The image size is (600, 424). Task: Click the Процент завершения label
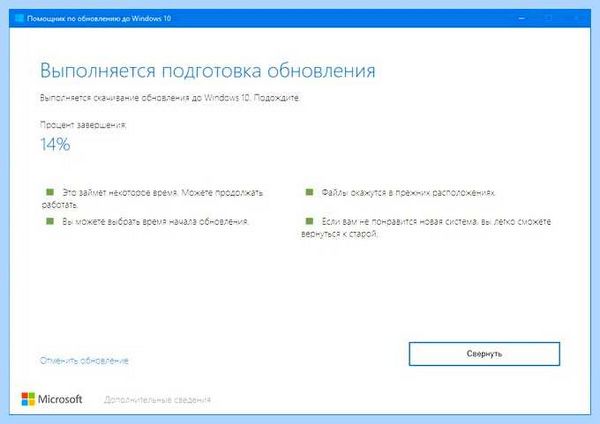pos(83,125)
